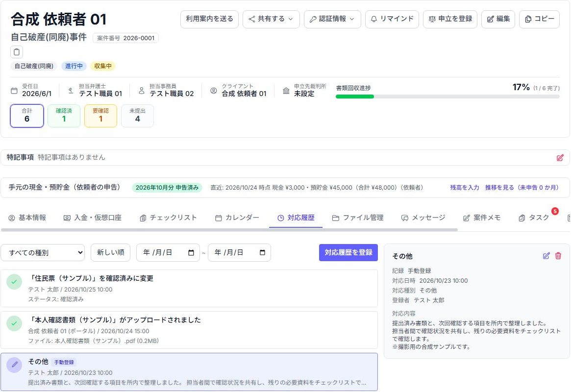
Task: Click the コピー button
Action: [539, 19]
